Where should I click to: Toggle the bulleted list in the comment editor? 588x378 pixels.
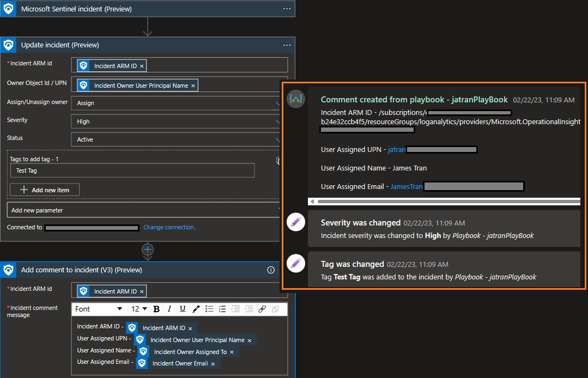209,309
